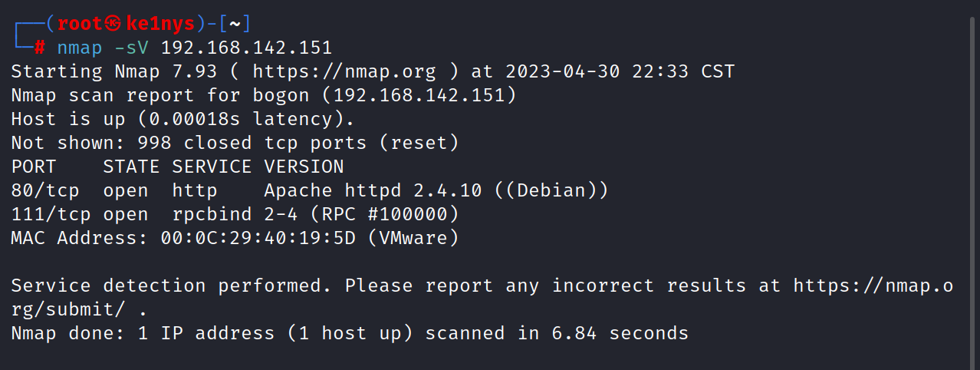This screenshot has height=370, width=980.
Task: Click the rpcbind service name
Action: [x=207, y=214]
